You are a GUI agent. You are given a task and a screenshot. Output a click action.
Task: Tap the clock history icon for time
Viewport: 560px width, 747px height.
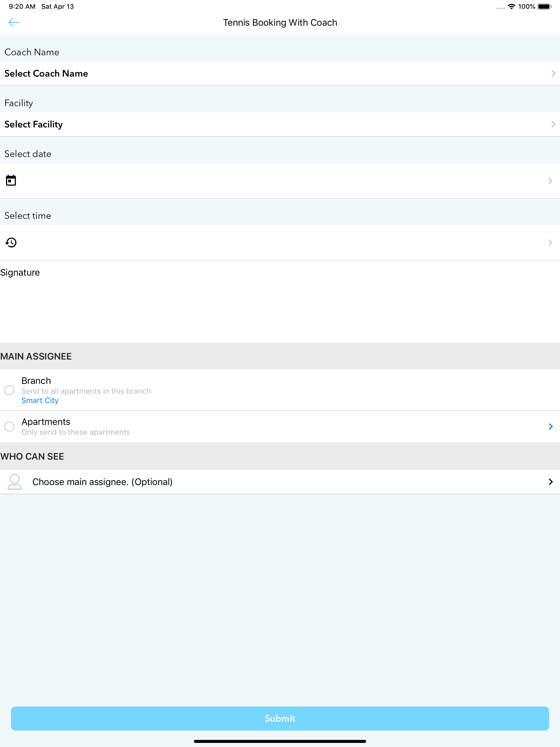point(11,242)
